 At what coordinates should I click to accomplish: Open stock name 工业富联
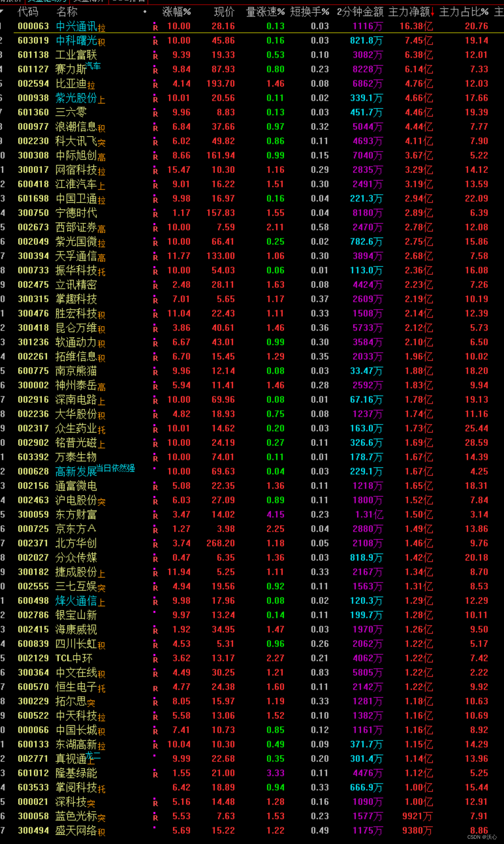[76, 55]
